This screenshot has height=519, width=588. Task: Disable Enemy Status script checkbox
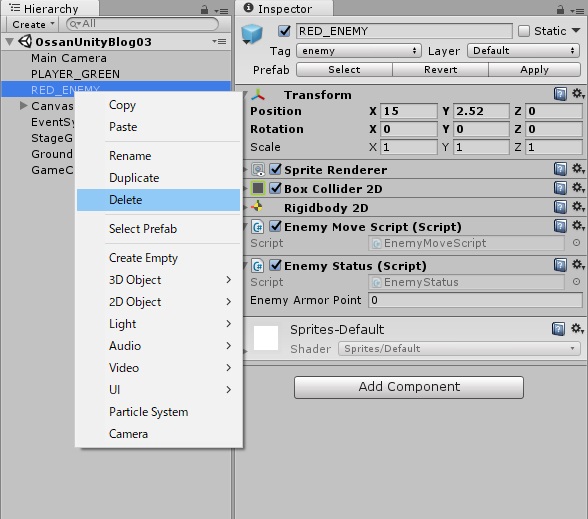click(x=276, y=265)
